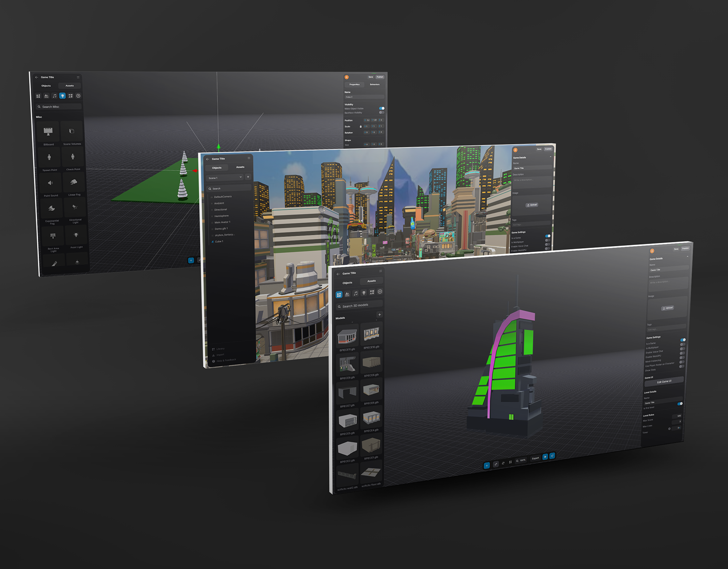Switch to Assets tab in middle window
Image resolution: width=728 pixels, height=569 pixels.
click(x=240, y=167)
